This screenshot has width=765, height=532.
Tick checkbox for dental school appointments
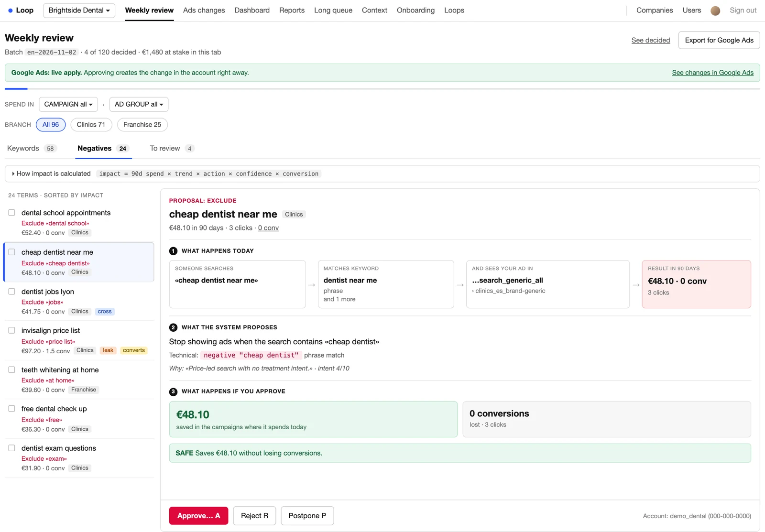pyautogui.click(x=11, y=213)
